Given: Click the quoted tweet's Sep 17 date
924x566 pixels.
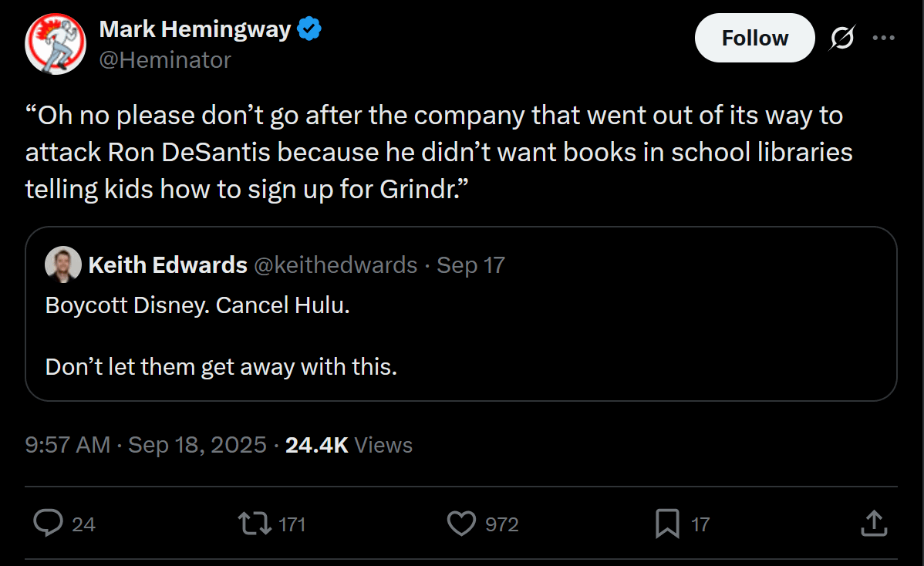Looking at the screenshot, I should [470, 265].
